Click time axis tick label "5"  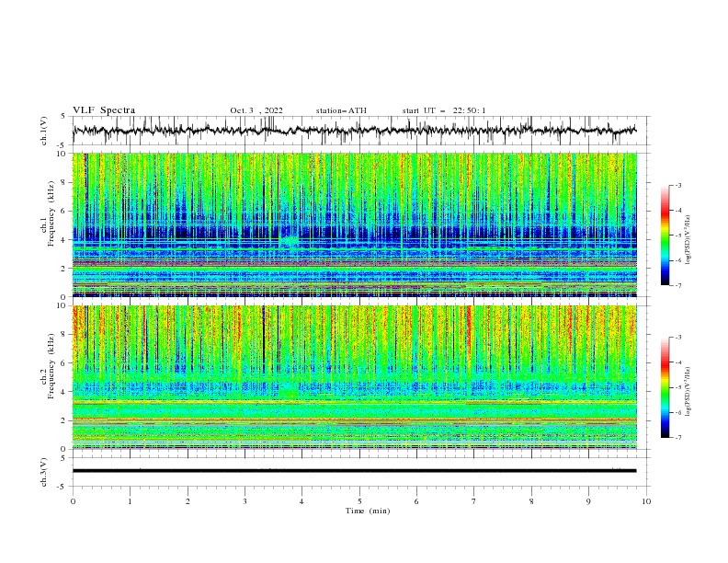[x=359, y=501]
